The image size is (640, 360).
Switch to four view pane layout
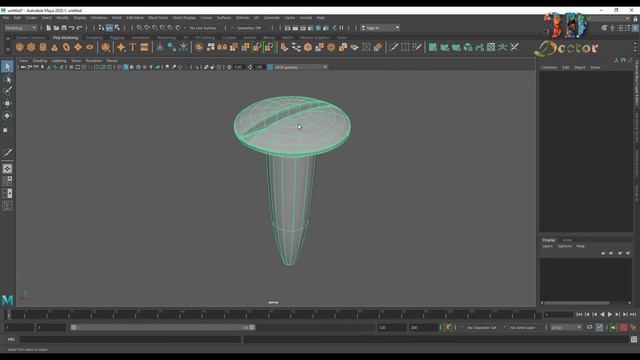click(x=7, y=181)
